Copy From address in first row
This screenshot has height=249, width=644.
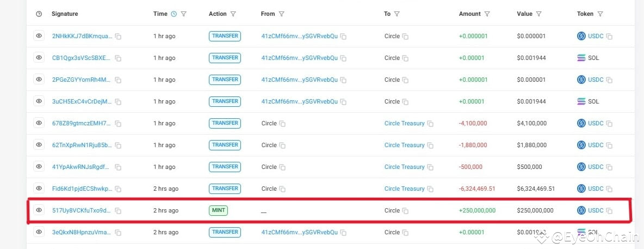click(x=343, y=37)
